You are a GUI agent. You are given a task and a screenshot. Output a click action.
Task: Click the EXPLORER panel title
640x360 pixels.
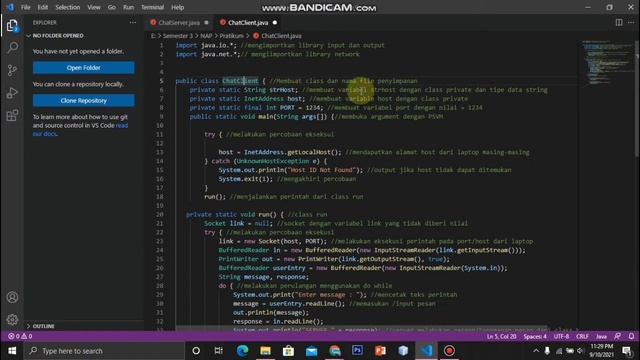pos(45,22)
